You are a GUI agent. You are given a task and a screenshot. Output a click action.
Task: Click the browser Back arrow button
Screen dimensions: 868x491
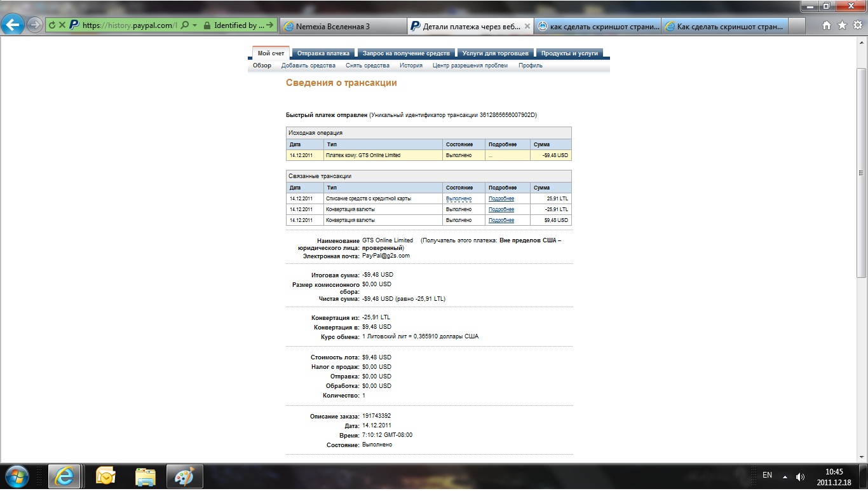[x=13, y=25]
